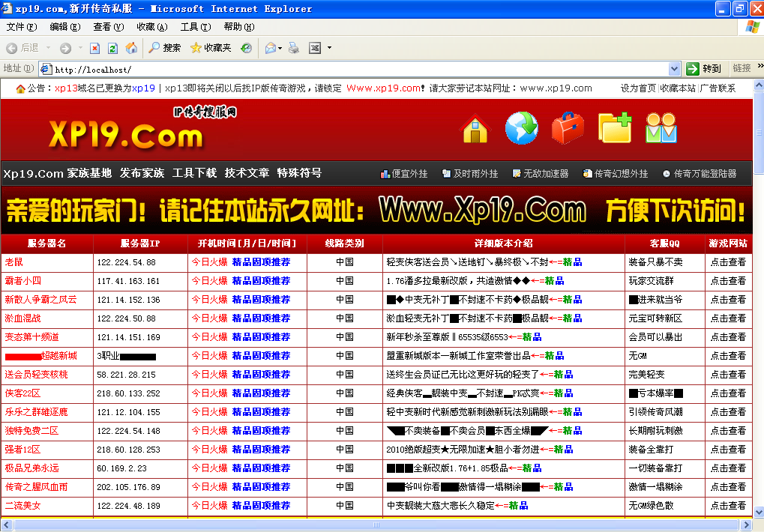The height and width of the screenshot is (532, 764).
Task: Click the two people icon in banner
Action: pyautogui.click(x=661, y=128)
